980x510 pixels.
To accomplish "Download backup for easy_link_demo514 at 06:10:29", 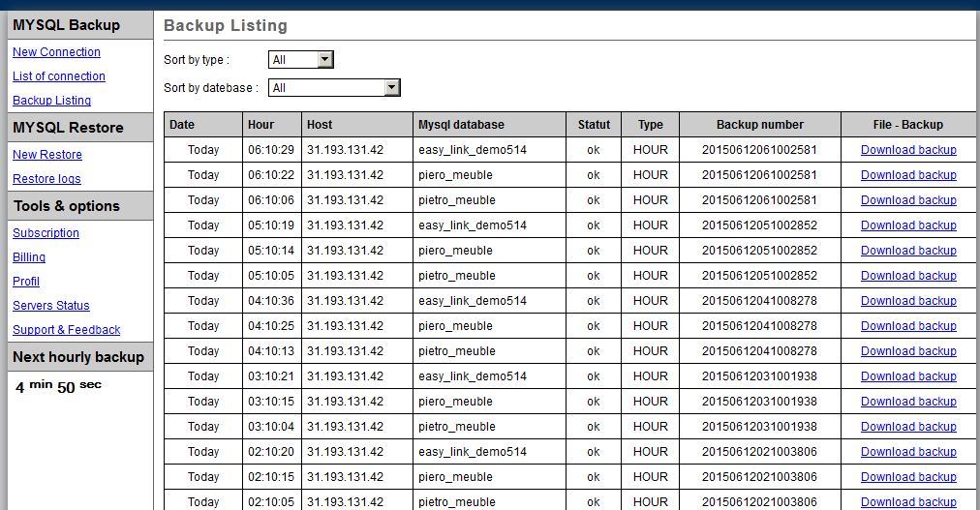I will pyautogui.click(x=908, y=150).
